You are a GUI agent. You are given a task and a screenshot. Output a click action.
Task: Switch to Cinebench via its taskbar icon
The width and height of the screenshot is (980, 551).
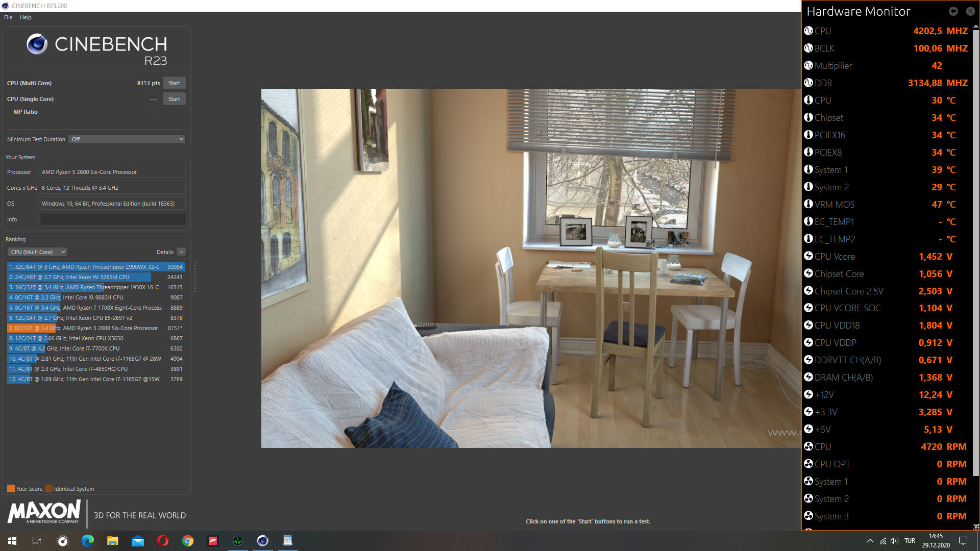263,541
